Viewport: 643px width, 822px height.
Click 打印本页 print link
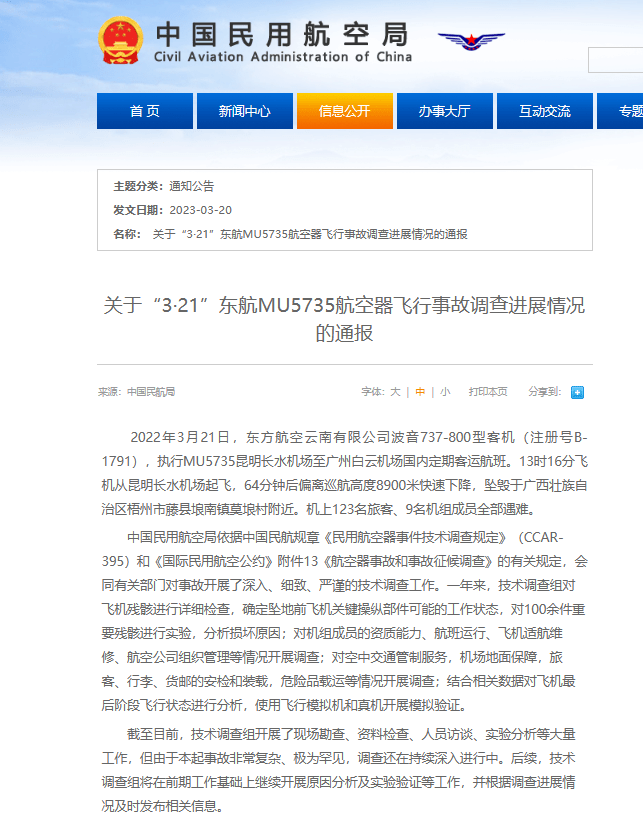[488, 392]
